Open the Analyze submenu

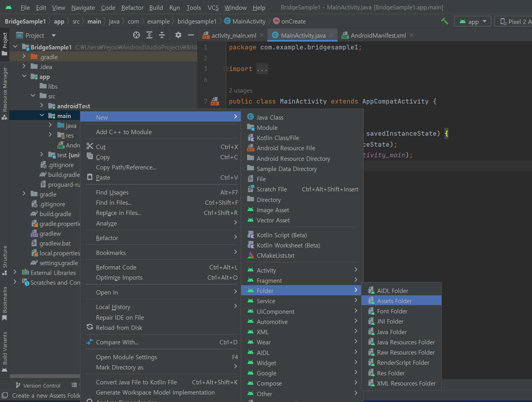pyautogui.click(x=161, y=223)
